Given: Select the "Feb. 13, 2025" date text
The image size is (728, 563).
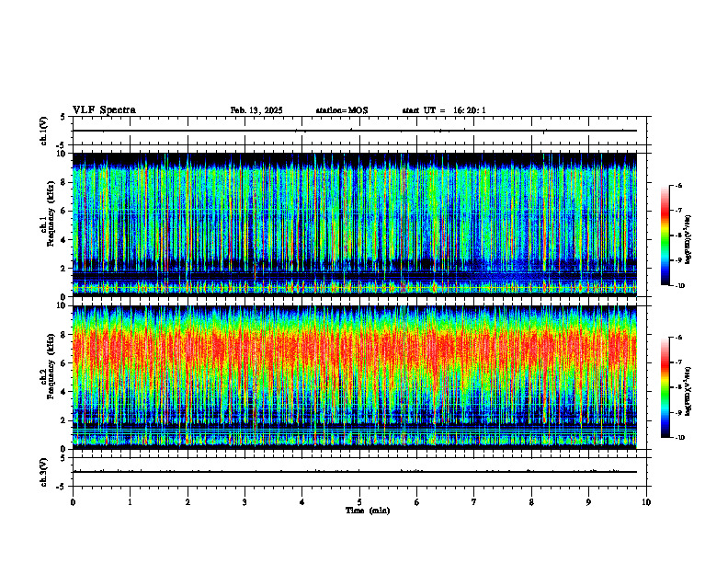Looking at the screenshot, I should click(256, 110).
